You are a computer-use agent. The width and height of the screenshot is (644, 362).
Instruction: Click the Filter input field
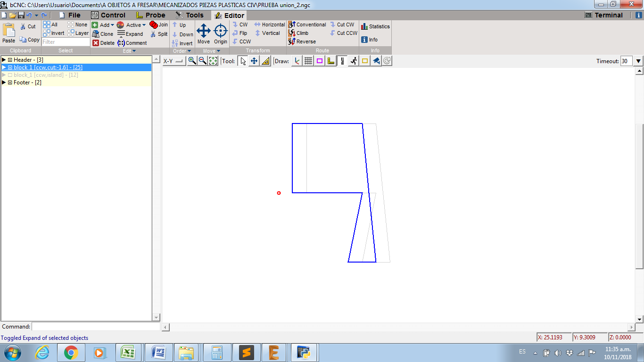pos(66,42)
